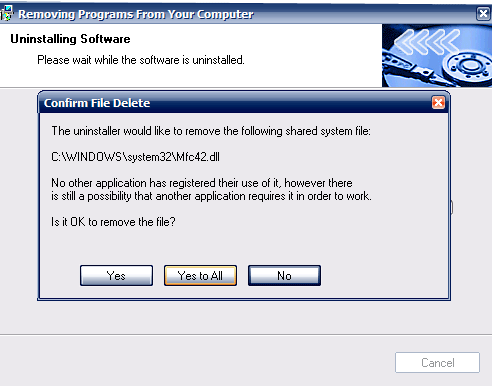The image size is (492, 386).
Task: Click the No other application warning text
Action: pos(211,189)
